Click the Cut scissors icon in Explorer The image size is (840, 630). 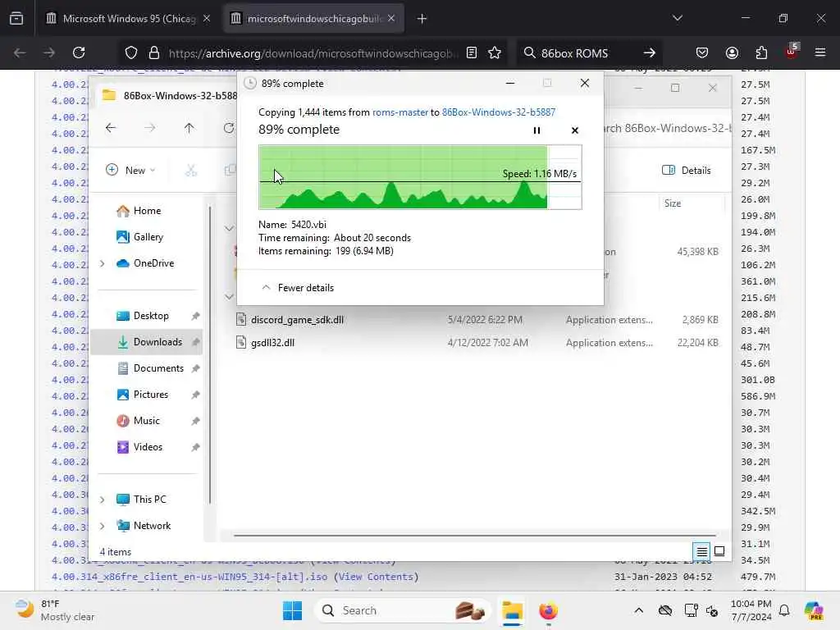point(190,171)
